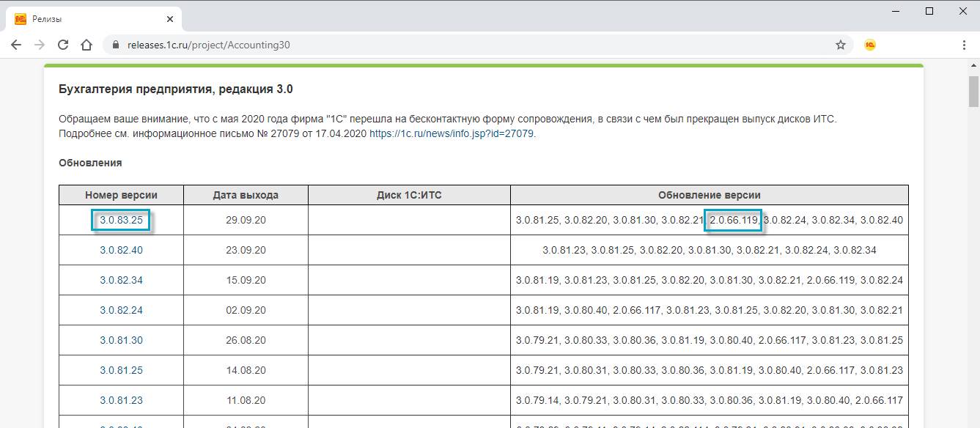Viewport: 980px width, 428px height.
Task: Maximize the Chrome window
Action: coord(929,11)
